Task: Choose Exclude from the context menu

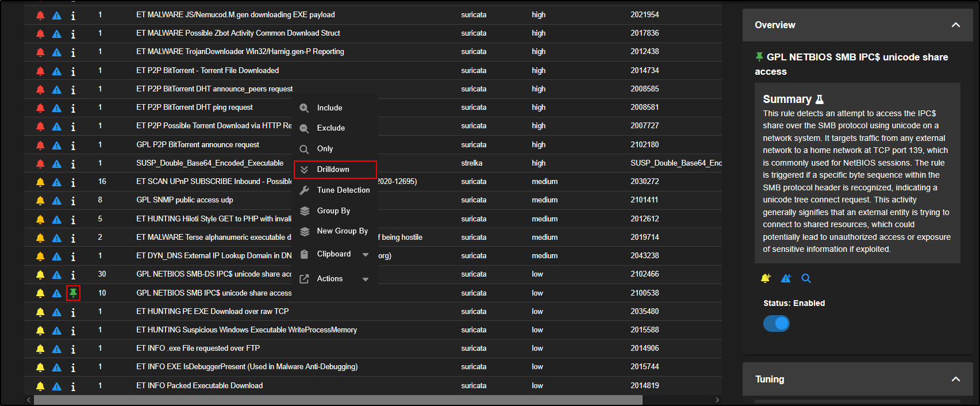Action: tap(331, 128)
